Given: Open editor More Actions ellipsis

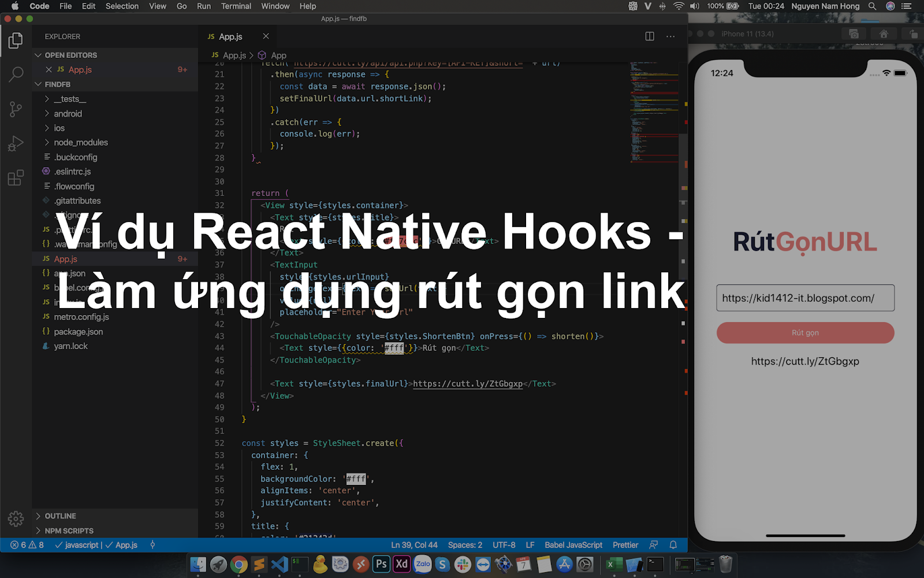Looking at the screenshot, I should (670, 36).
